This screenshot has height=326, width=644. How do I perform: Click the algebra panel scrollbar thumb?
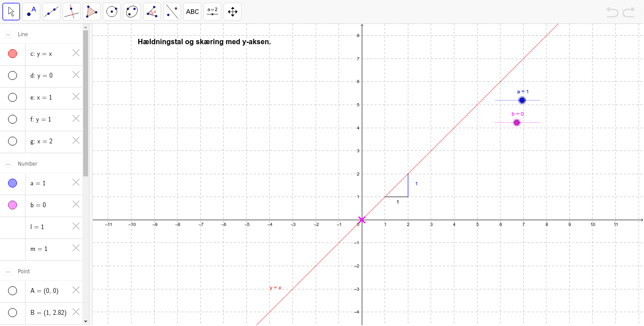pos(86,103)
